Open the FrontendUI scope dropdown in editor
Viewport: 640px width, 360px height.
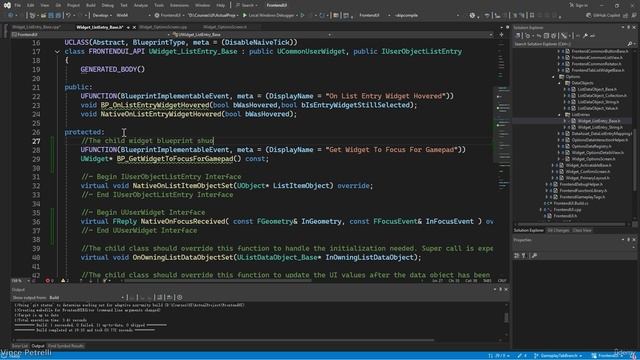click(91, 35)
